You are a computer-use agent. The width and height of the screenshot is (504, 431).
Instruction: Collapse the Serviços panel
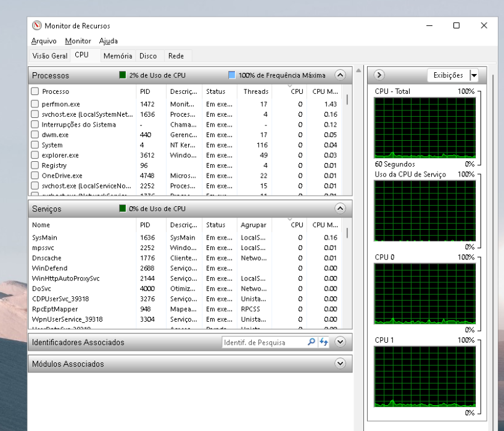coord(340,209)
